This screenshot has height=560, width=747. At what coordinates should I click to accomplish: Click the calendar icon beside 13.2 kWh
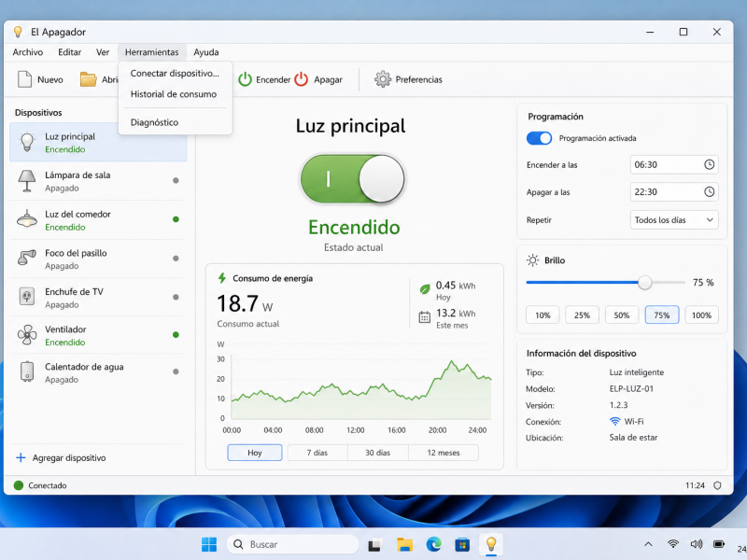(x=424, y=317)
